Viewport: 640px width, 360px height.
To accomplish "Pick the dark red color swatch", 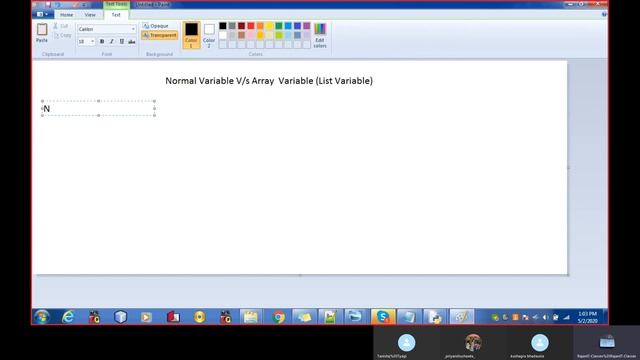I will click(241, 26).
